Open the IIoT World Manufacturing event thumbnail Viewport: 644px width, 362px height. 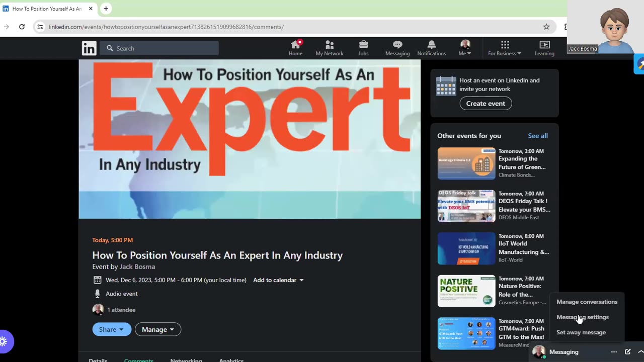(466, 248)
